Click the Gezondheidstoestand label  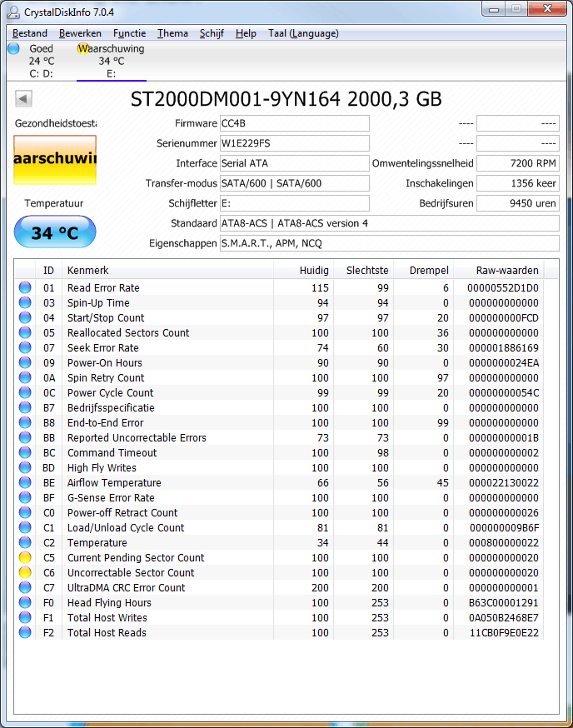56,123
